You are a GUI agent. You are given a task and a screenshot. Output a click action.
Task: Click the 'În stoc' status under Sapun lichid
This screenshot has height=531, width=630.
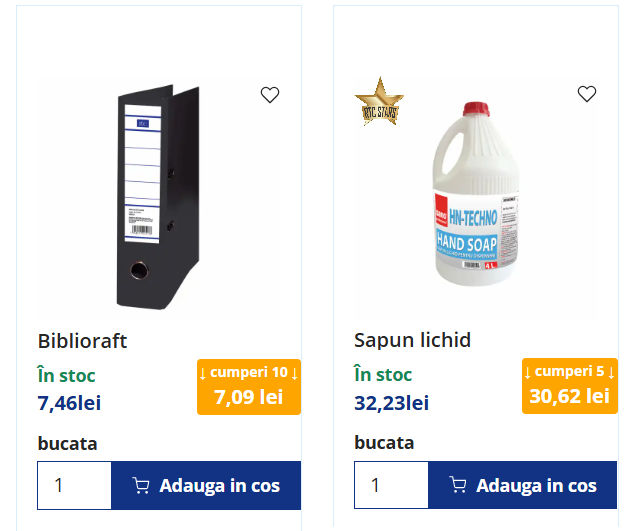pos(383,376)
